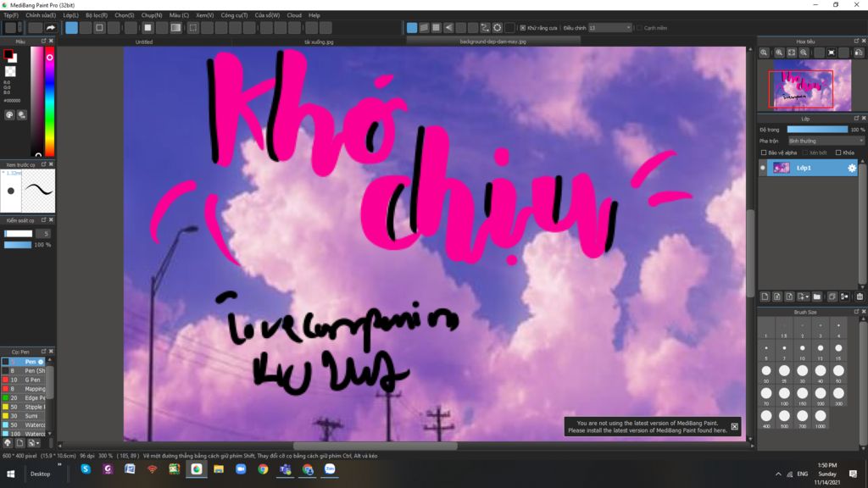This screenshot has height=488, width=868.
Task: Open the add-layer dropdown arrow in the layer panel
Action: tap(807, 297)
